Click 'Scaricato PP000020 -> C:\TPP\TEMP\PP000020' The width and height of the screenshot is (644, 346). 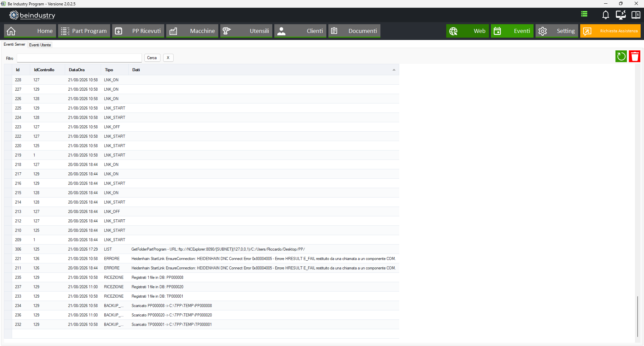point(172,315)
